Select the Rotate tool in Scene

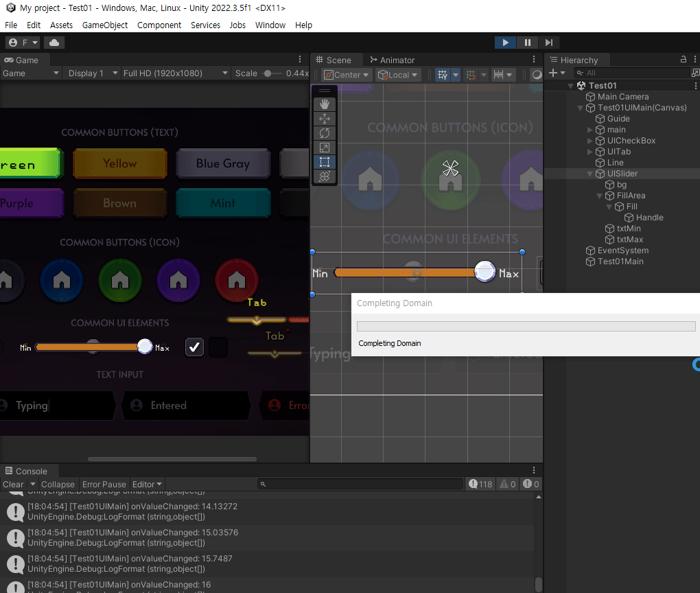325,133
